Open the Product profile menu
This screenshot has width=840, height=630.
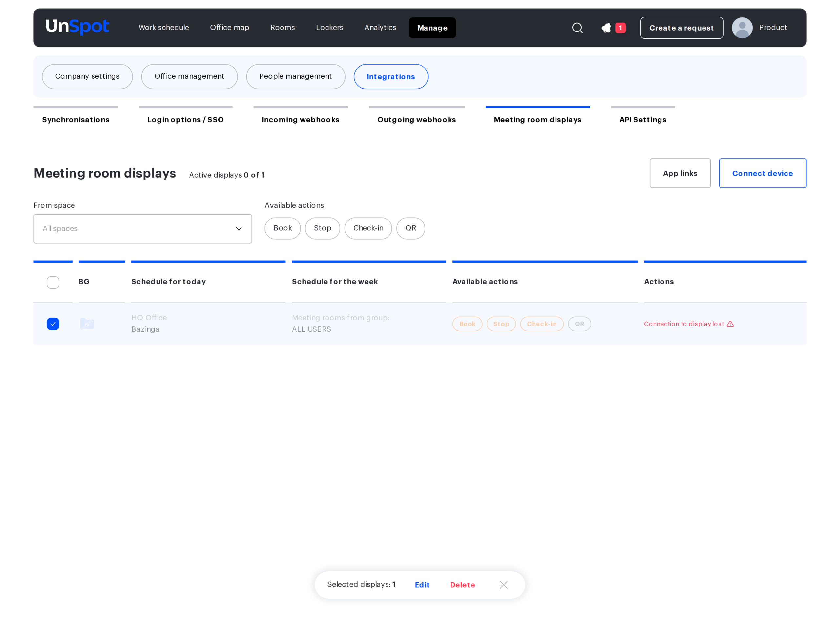773,28
